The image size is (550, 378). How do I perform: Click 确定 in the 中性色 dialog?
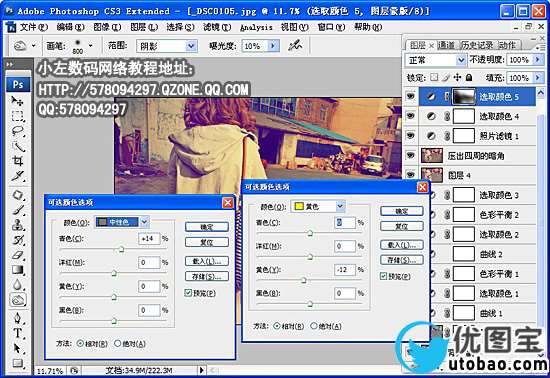click(x=207, y=227)
